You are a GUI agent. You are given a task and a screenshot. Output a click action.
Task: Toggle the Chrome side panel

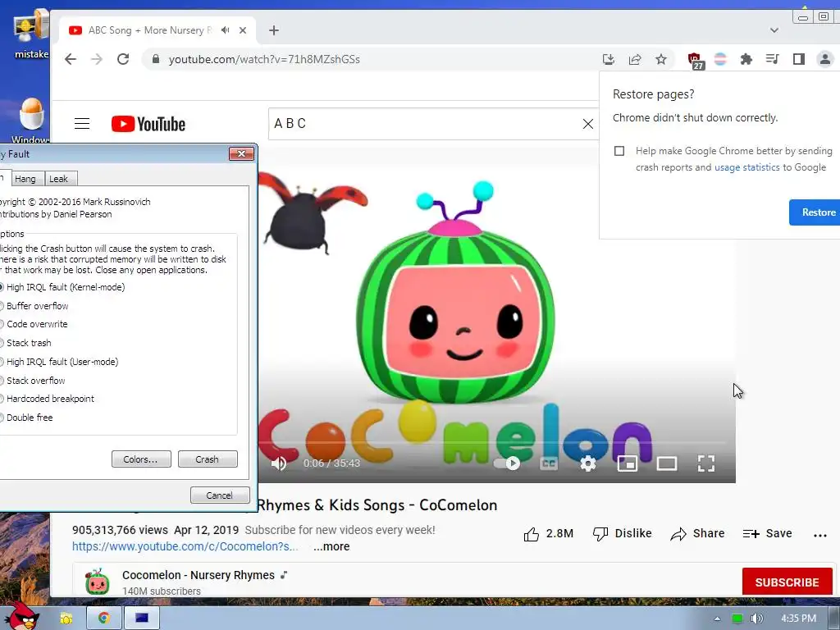pyautogui.click(x=799, y=59)
